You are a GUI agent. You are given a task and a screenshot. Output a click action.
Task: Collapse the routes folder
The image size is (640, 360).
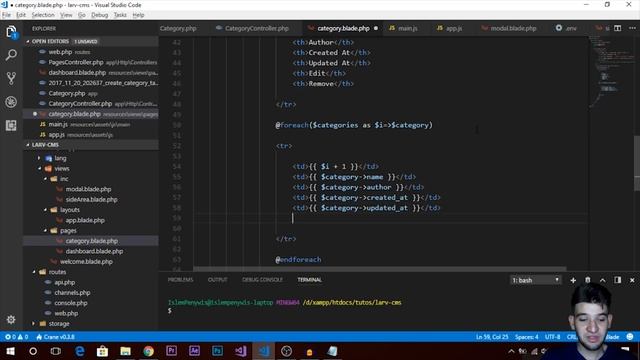tap(57, 272)
